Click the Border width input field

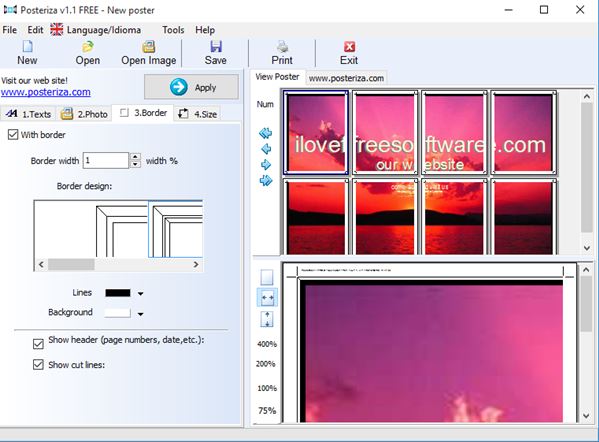pyautogui.click(x=106, y=160)
